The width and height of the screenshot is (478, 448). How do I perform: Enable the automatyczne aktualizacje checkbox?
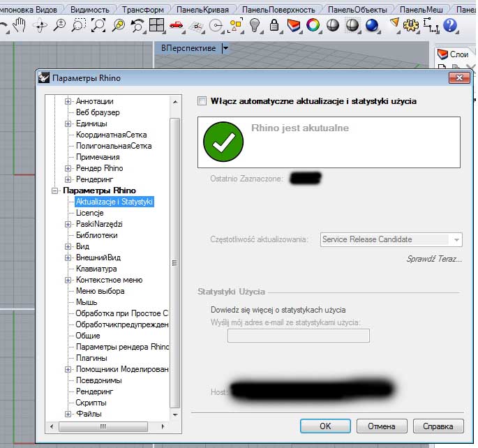(202, 101)
